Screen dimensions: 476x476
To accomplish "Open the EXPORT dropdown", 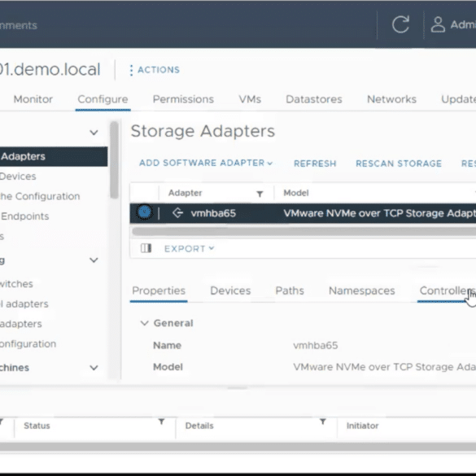I will pos(189,249).
